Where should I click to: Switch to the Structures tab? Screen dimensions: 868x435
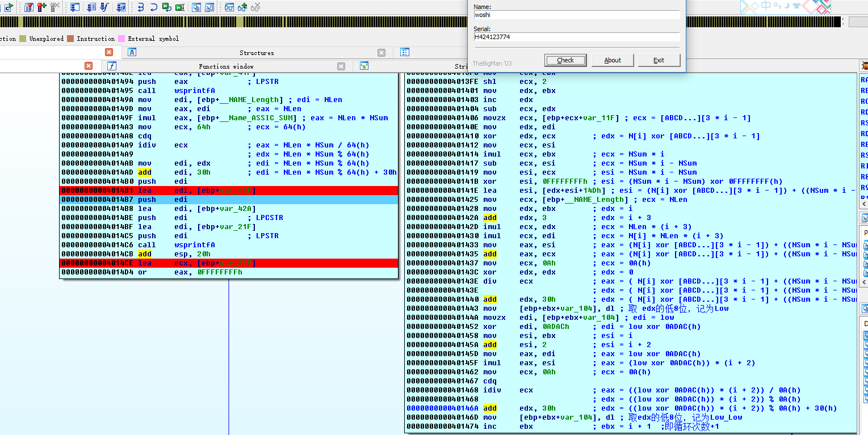point(257,53)
